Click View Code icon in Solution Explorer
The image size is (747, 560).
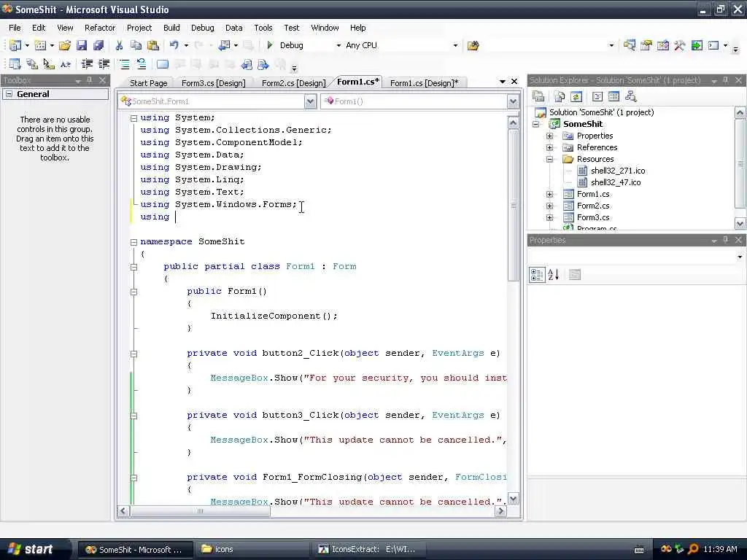597,97
